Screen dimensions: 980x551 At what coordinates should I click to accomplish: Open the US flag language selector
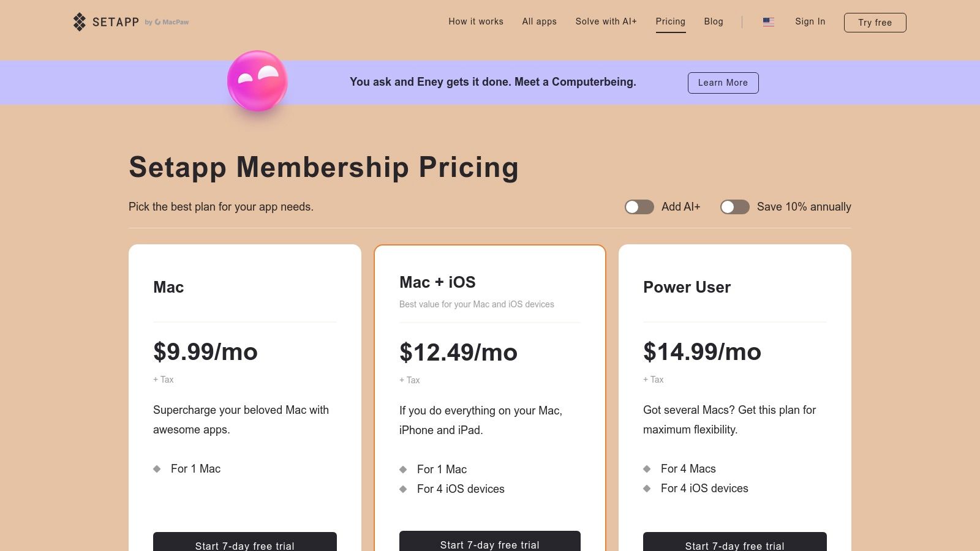(x=768, y=22)
